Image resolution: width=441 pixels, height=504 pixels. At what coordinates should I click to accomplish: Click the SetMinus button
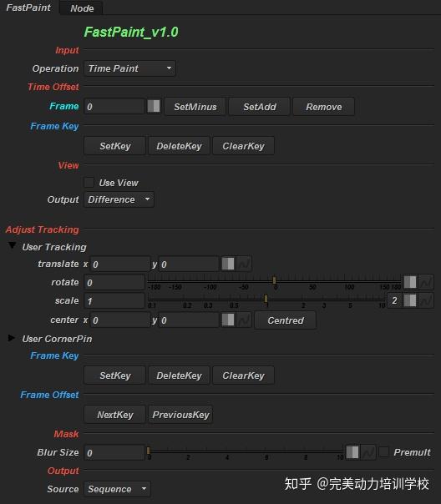(195, 107)
